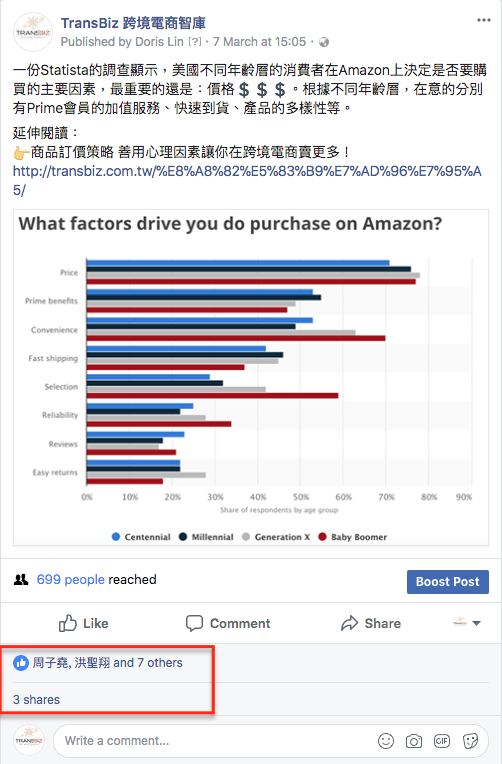
Task: Click inside Write a comment field
Action: (x=219, y=741)
